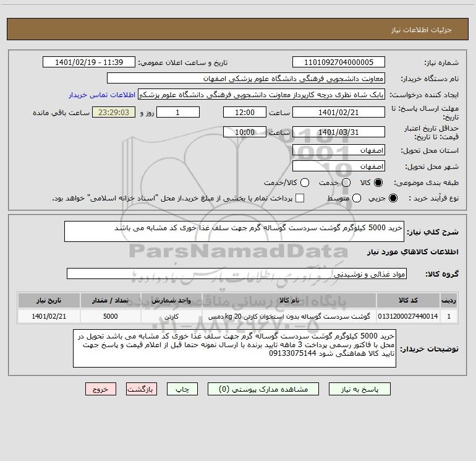The width and height of the screenshot is (476, 461).
Task: Click the request creator field بابک شاه نظری
Action: 261,95
